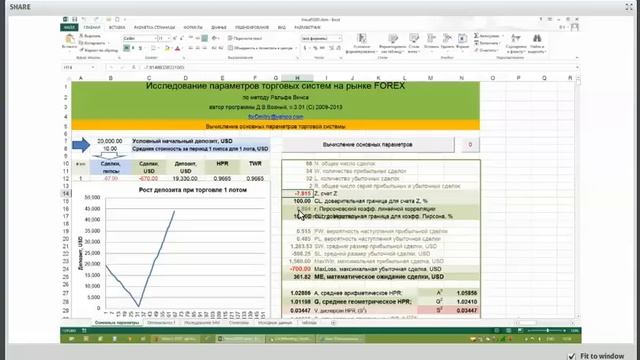Click the deposit growth line chart

(171, 251)
